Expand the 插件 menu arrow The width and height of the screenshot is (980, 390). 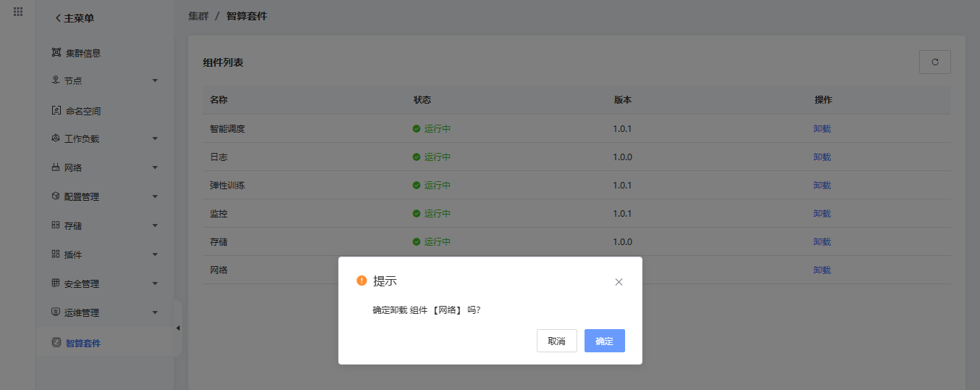click(155, 254)
